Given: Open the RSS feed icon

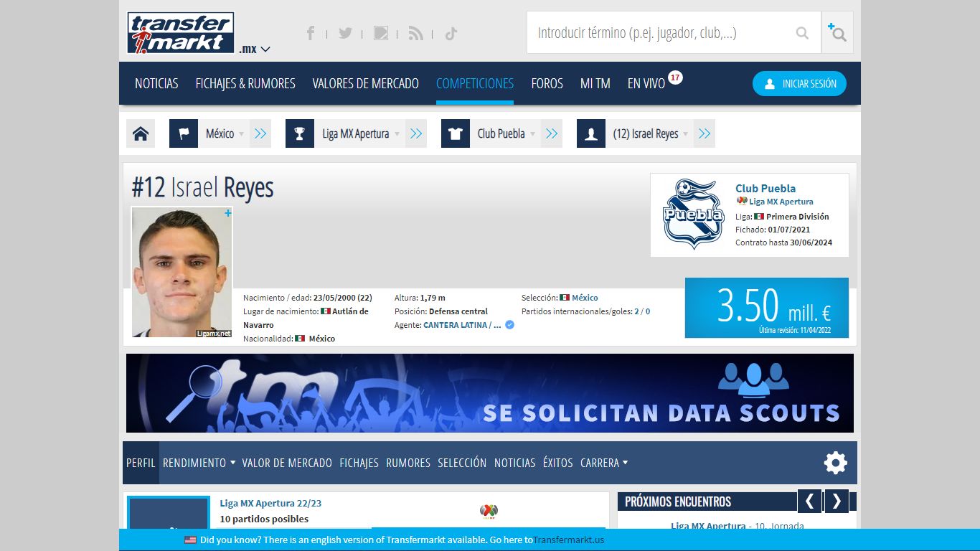Looking at the screenshot, I should [x=415, y=33].
